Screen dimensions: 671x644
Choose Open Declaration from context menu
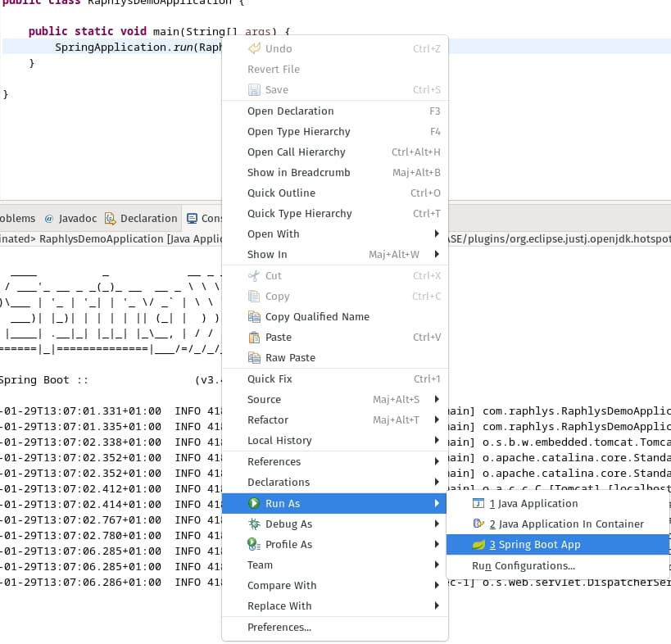[291, 111]
